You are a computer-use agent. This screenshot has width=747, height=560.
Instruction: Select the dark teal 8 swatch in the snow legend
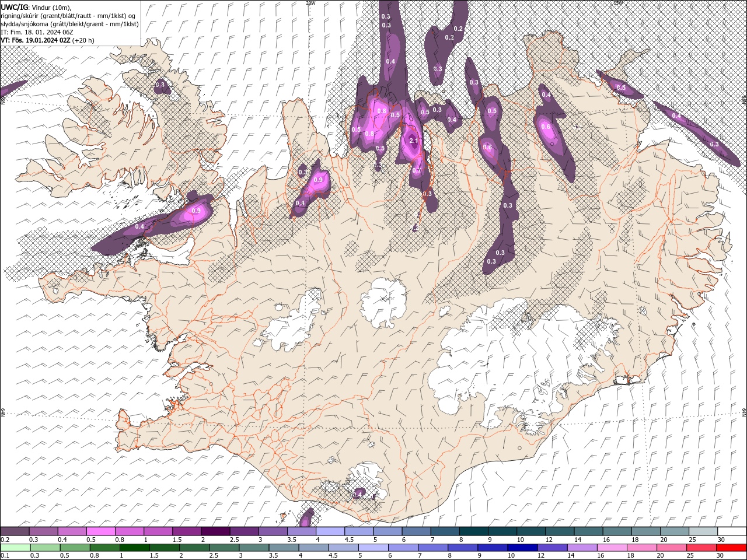point(473,531)
